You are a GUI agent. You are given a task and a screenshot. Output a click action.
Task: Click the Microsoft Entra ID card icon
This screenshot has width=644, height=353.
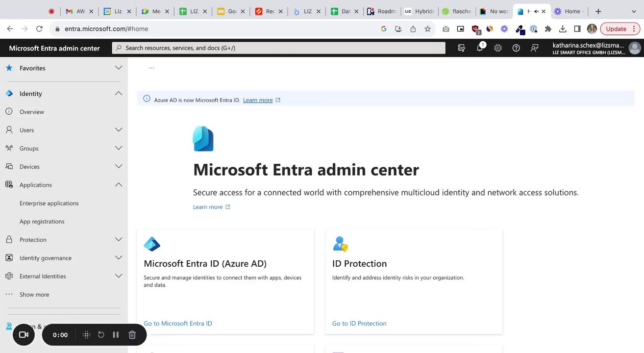(152, 244)
